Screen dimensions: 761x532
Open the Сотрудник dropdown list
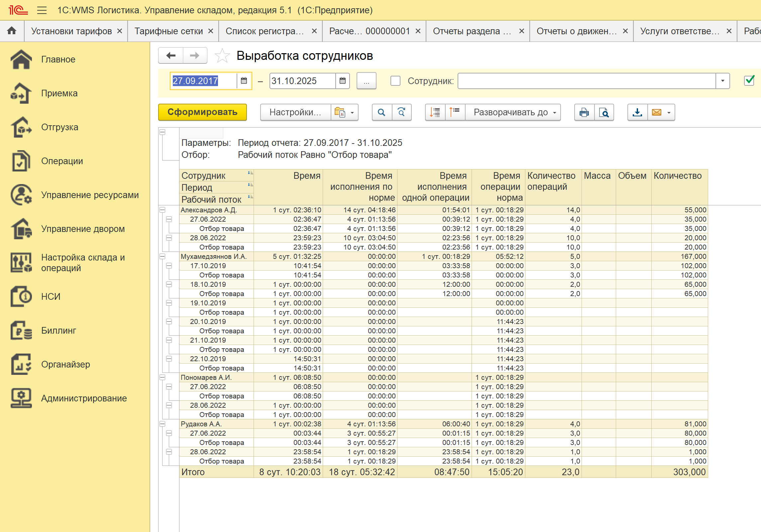(x=722, y=81)
